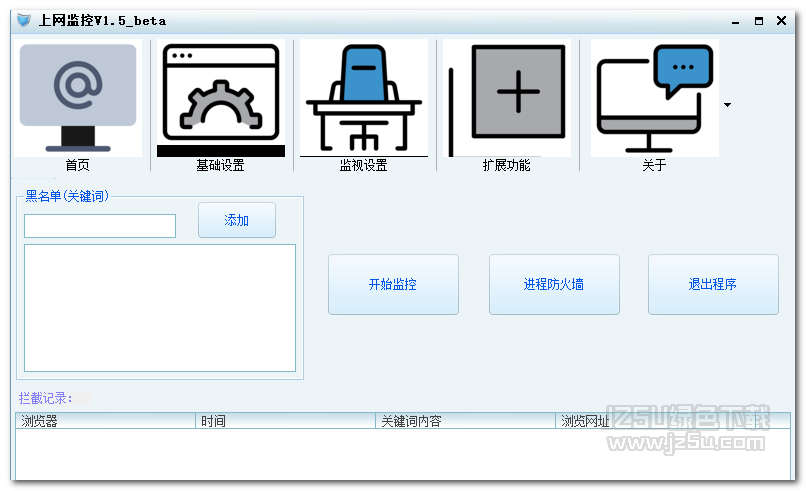Open 进程防火墙 process firewall
Viewport: 806px width, 491px height.
(554, 284)
